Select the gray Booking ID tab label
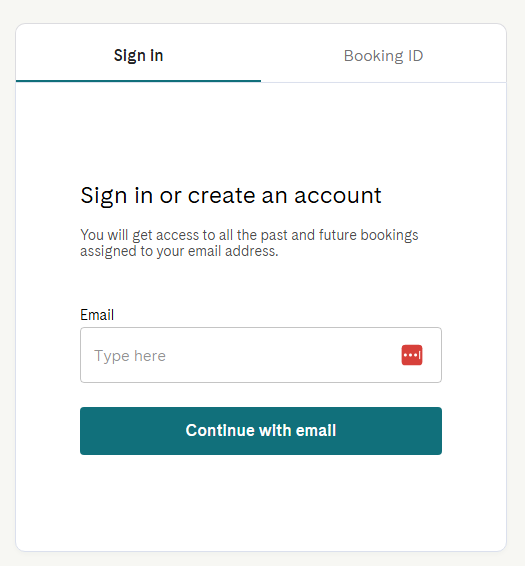Screen dimensions: 525x566 tap(383, 56)
